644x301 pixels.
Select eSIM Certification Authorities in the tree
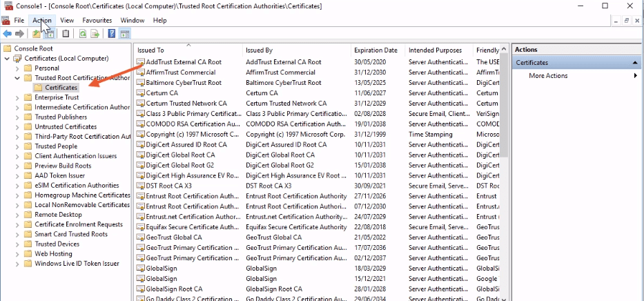(77, 185)
